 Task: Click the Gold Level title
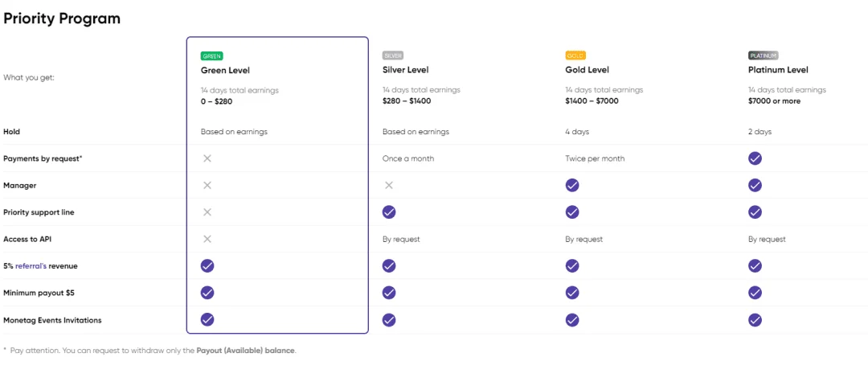pyautogui.click(x=588, y=70)
